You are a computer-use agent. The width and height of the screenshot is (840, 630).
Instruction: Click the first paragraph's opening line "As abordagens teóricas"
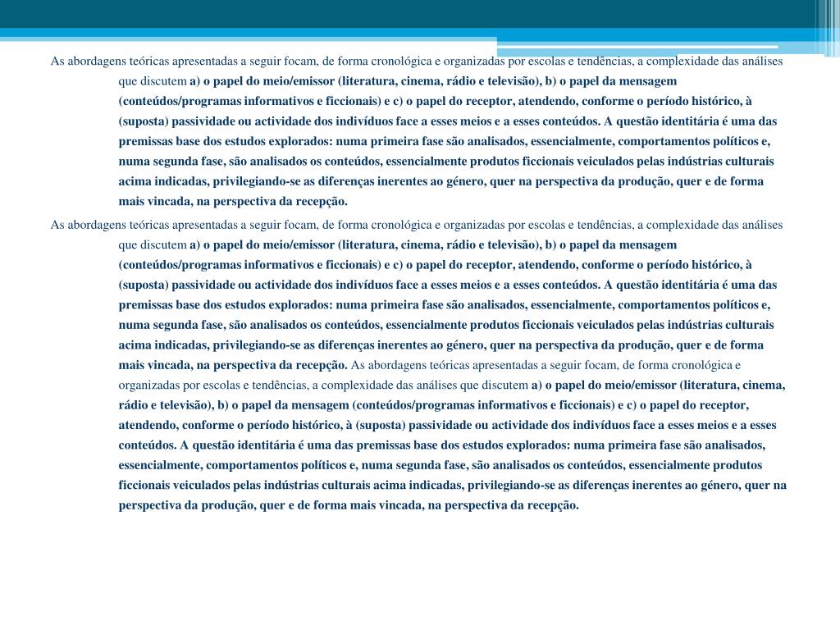click(x=417, y=61)
